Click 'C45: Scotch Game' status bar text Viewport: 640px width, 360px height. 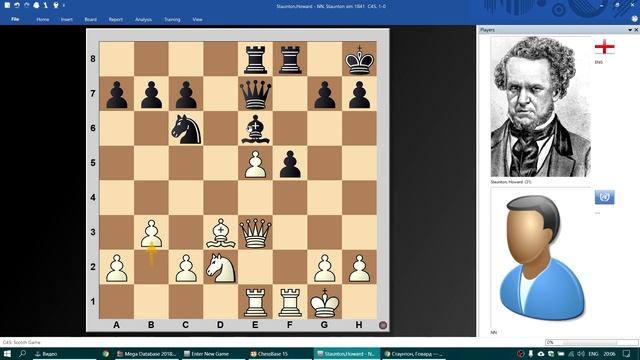click(22, 342)
